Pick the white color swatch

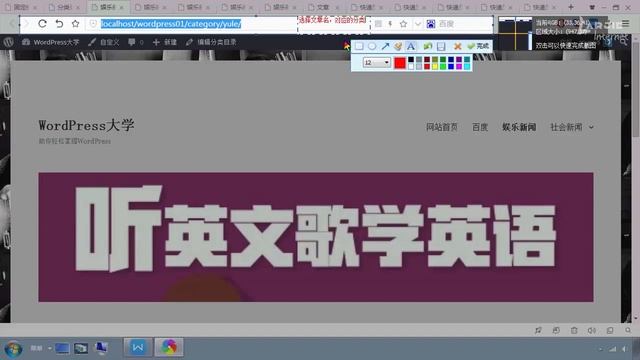coord(411,66)
